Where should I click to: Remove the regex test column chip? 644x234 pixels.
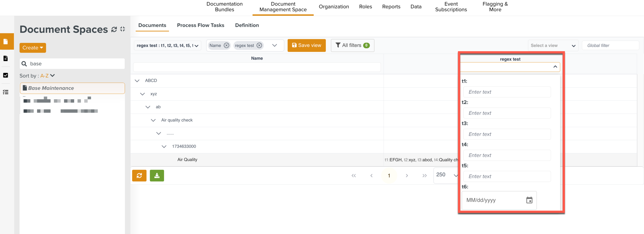point(259,46)
